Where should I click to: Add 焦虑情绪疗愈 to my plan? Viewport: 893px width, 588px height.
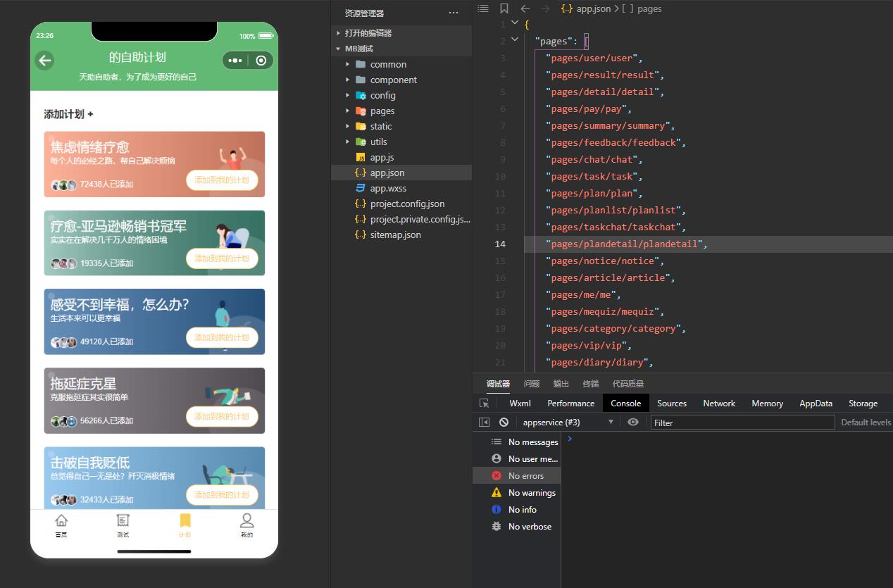coord(222,180)
